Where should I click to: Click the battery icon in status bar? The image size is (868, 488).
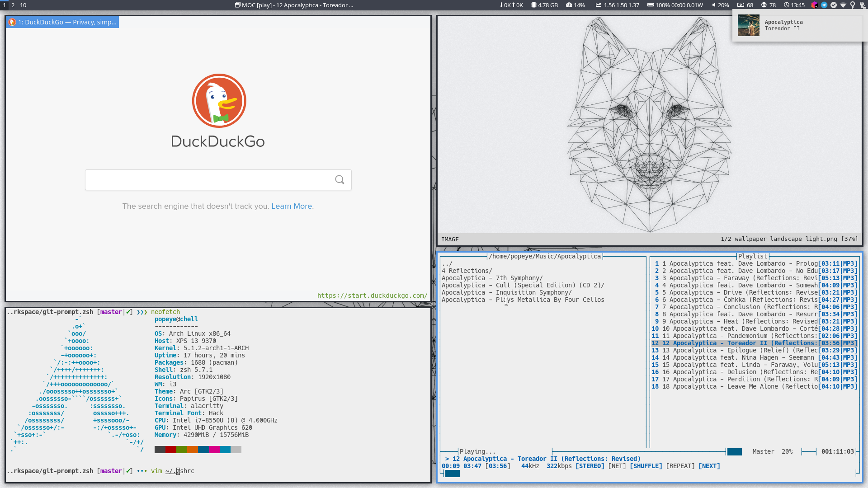(x=650, y=5)
